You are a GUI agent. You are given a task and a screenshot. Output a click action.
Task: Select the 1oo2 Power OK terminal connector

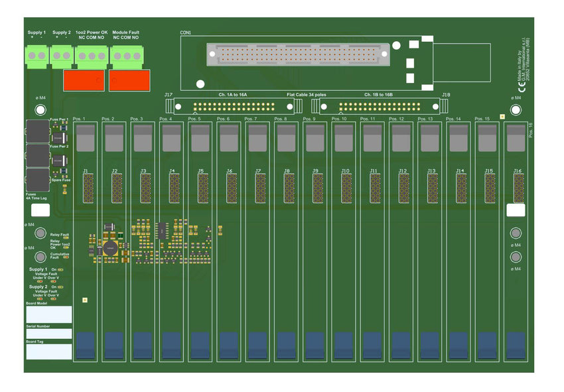tap(92, 56)
